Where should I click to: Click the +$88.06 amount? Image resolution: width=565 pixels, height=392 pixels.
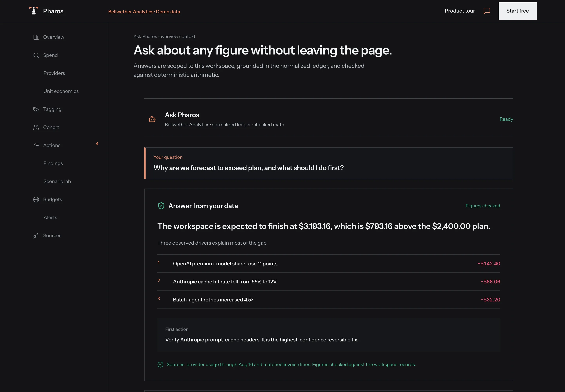coord(490,282)
